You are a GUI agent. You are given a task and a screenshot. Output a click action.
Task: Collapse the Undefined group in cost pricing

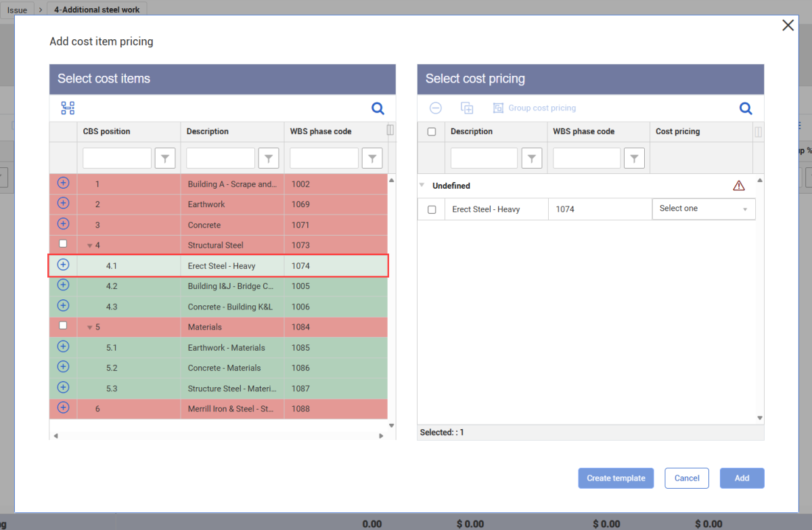point(422,185)
